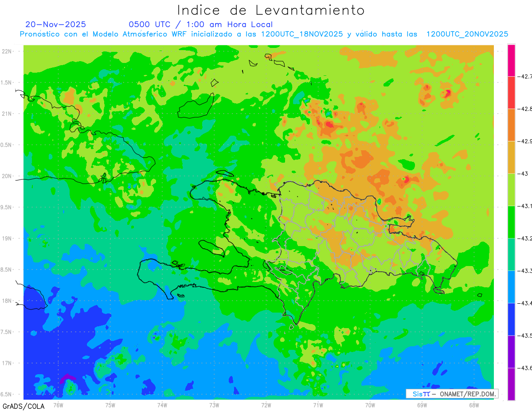Click the '-43.5' color bar value
The height and width of the screenshot is (411, 532).
526,335
